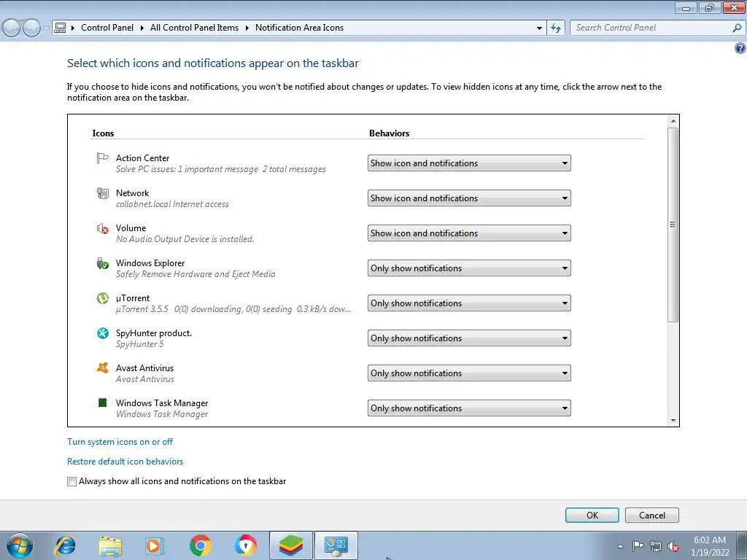Click the list scrollbar up arrow
The image size is (747, 560).
tap(673, 121)
